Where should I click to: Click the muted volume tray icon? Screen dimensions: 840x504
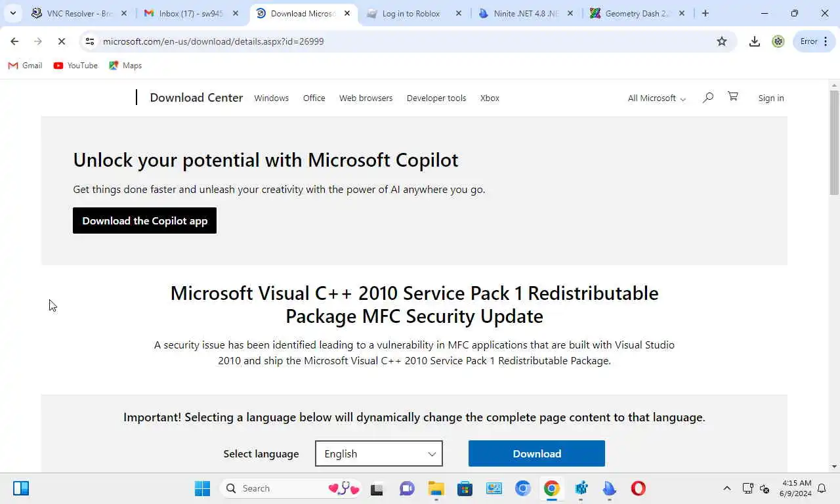pos(764,488)
